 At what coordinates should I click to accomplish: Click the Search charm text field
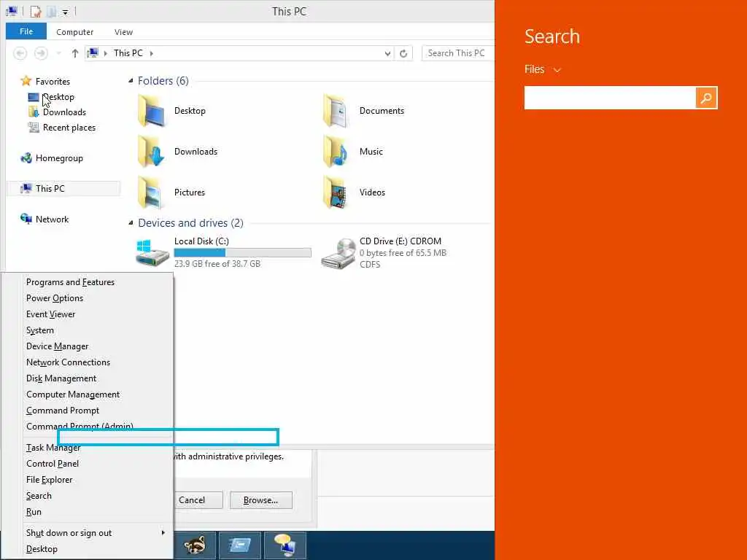point(610,98)
